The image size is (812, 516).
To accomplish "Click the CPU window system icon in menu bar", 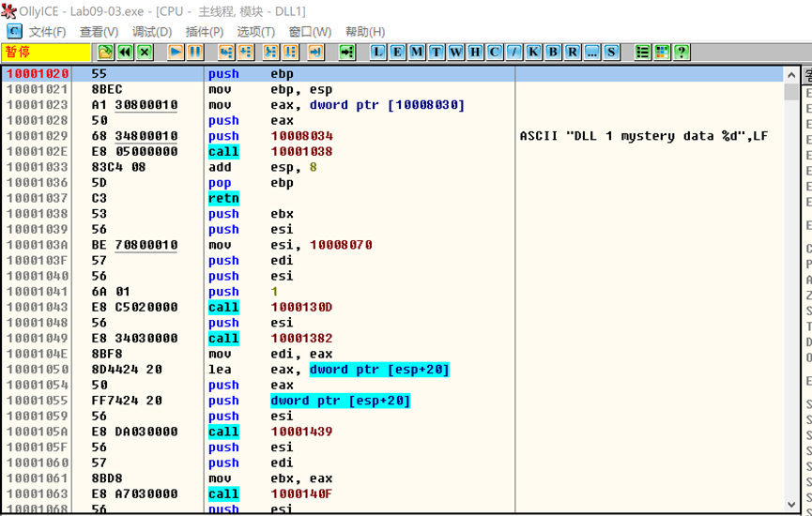I will (14, 32).
